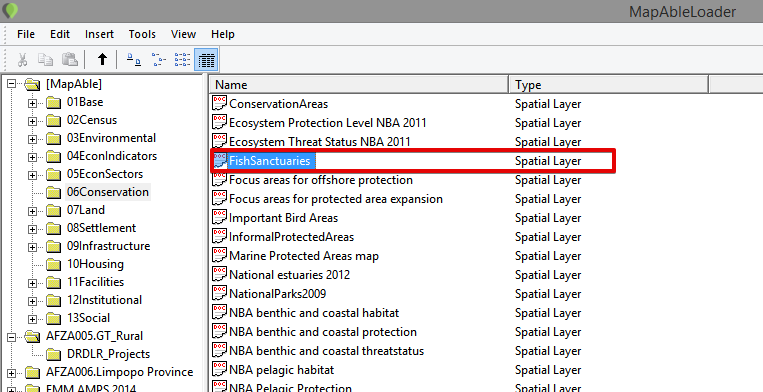Collapse the AFZA005.GT_Rural node
Image resolution: width=763 pixels, height=392 pixels.
coord(11,337)
